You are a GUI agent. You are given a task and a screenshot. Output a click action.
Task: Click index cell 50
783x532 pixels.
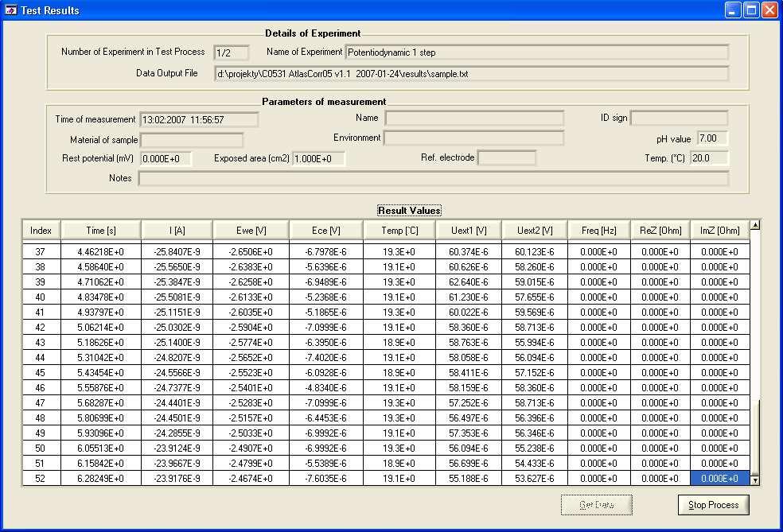pyautogui.click(x=41, y=449)
